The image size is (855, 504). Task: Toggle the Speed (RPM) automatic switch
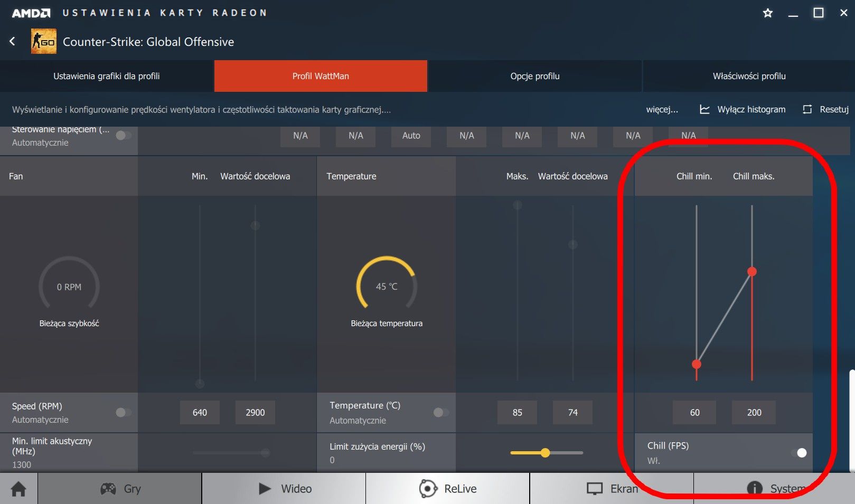(x=124, y=412)
